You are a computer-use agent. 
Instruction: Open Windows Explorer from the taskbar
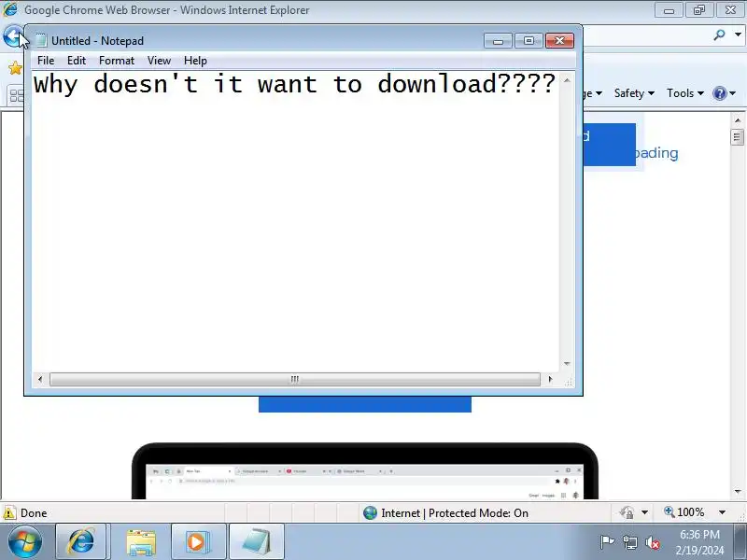(x=141, y=542)
